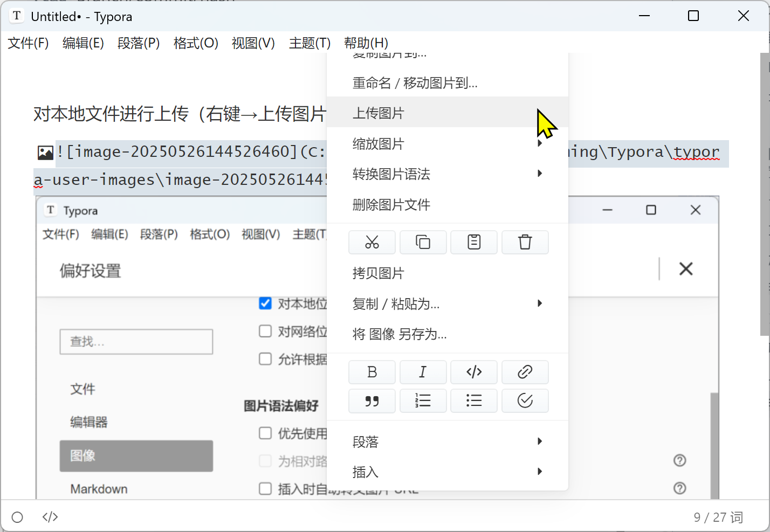Apply Bold formatting with the B icon
Viewport: 770px width, 532px height.
372,372
